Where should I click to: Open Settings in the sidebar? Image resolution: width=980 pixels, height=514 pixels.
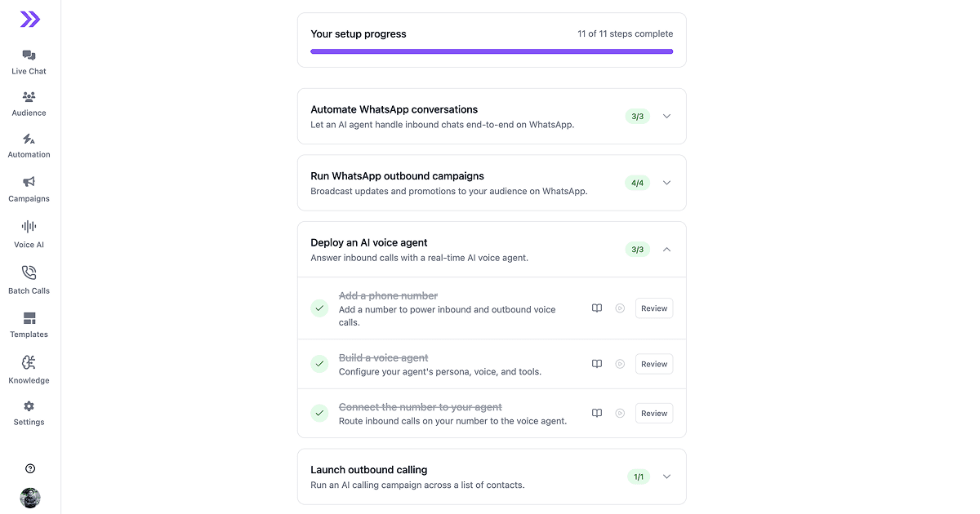(29, 413)
